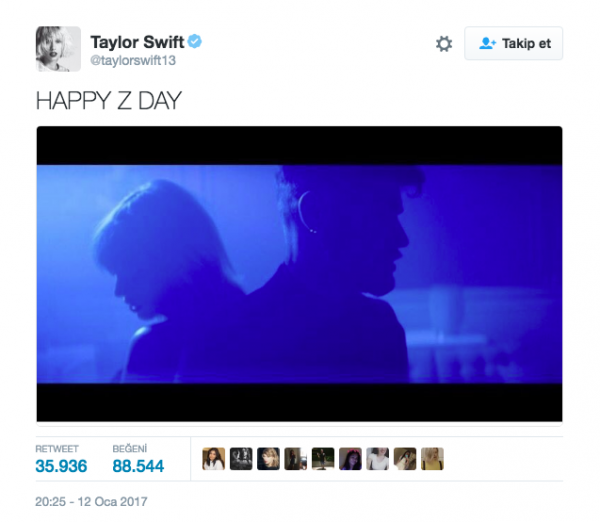Viewport: 600px width, 522px height.
Task: Open the last blonde liker avatar
Action: [432, 459]
